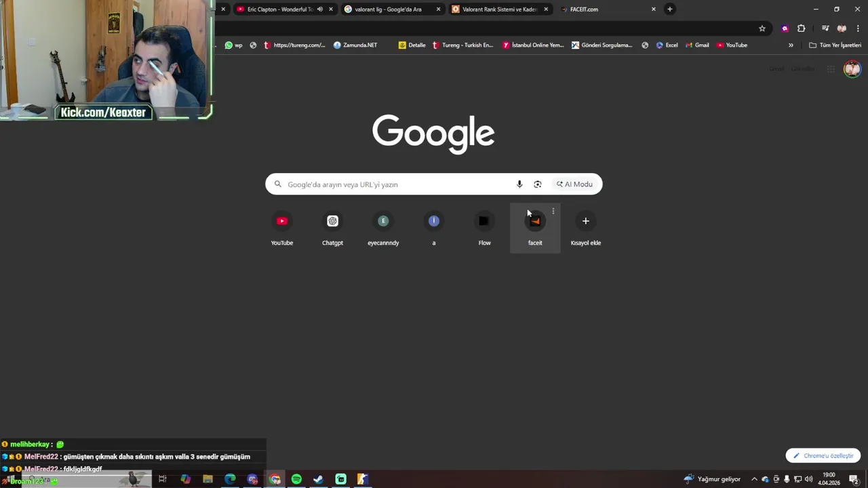The height and width of the screenshot is (488, 868).
Task: Open Microsoft Edge from taskbar
Action: coord(230,479)
